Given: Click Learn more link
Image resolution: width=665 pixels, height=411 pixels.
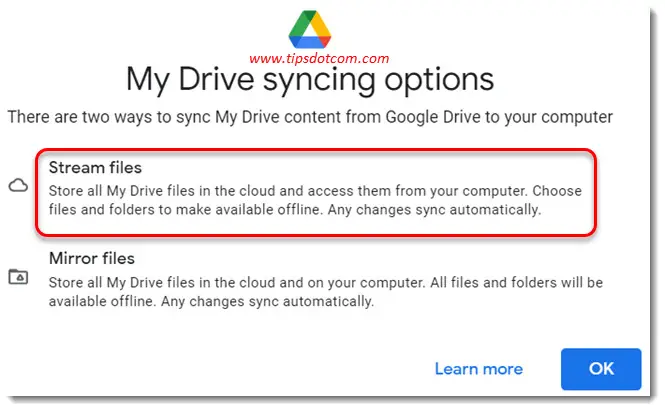Looking at the screenshot, I should [x=479, y=369].
